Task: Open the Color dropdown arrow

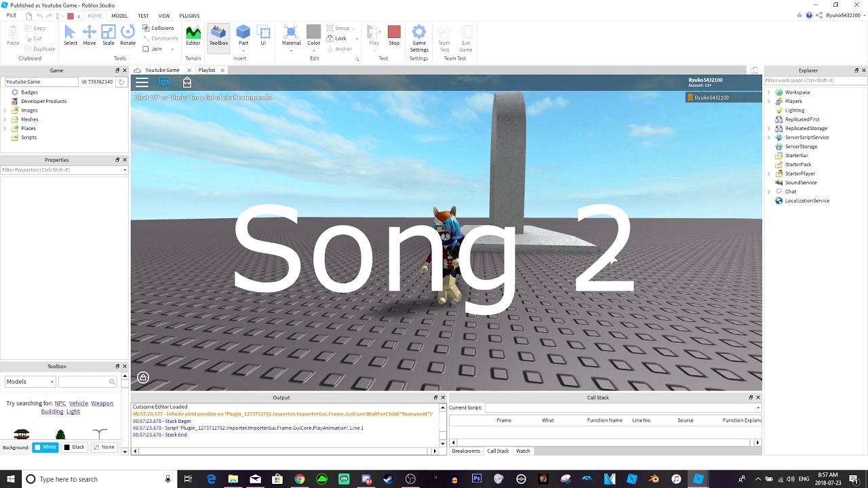Action: coord(313,50)
